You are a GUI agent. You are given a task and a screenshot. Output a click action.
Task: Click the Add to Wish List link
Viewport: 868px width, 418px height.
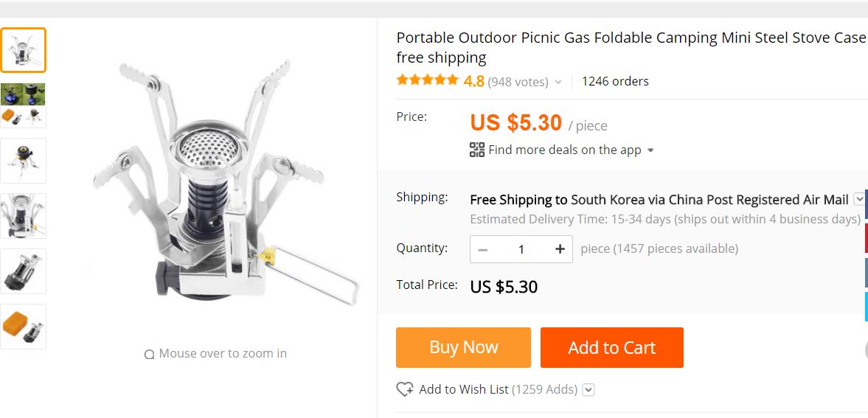(x=464, y=389)
